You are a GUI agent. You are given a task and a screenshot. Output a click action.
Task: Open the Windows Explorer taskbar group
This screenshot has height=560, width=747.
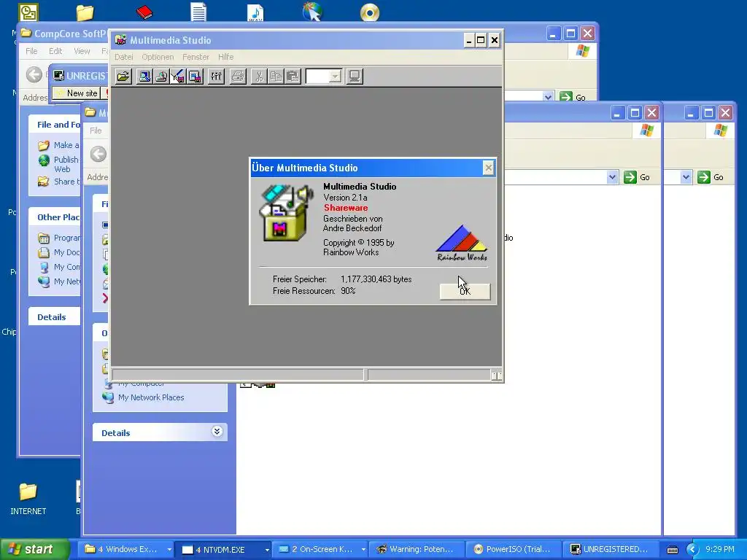coord(127,549)
